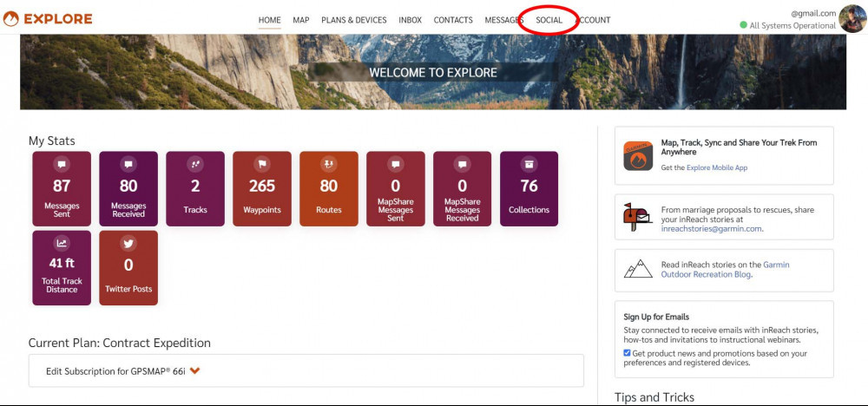Click the EXPLORE brand name text
The width and height of the screenshot is (868, 406).
pos(58,19)
